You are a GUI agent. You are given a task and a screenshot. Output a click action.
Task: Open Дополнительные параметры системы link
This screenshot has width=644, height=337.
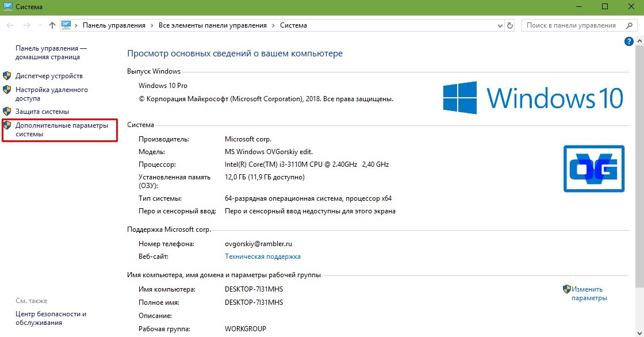tap(62, 129)
